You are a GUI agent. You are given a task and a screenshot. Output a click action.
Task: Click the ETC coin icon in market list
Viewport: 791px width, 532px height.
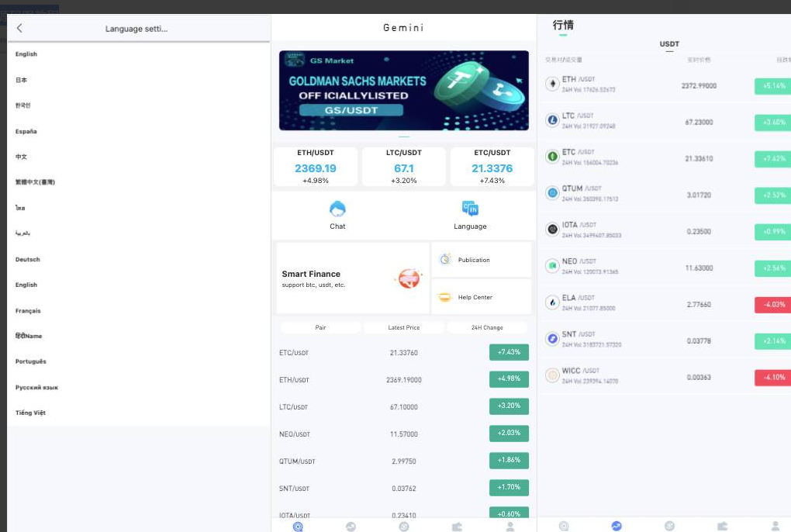(552, 157)
